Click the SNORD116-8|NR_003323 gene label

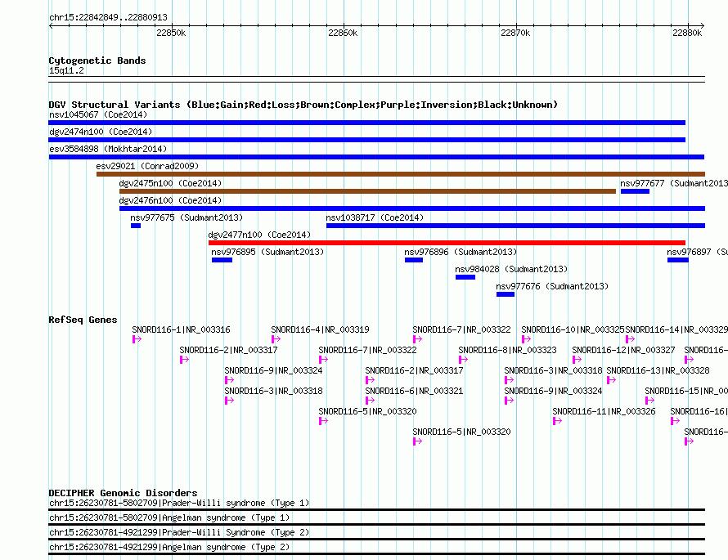coord(507,350)
